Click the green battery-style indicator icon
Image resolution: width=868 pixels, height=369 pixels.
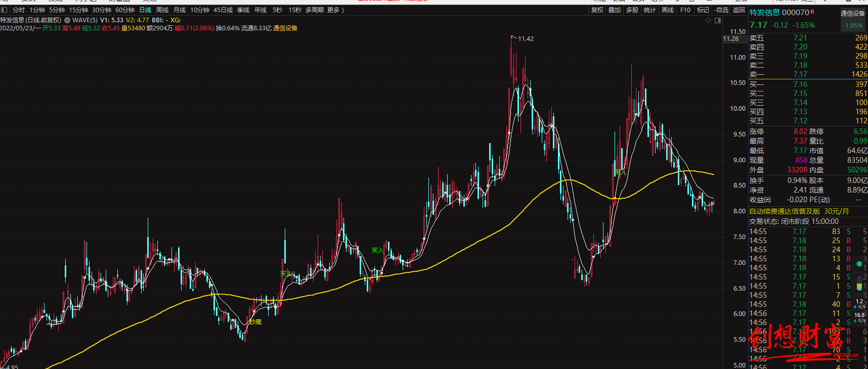(859, 284)
